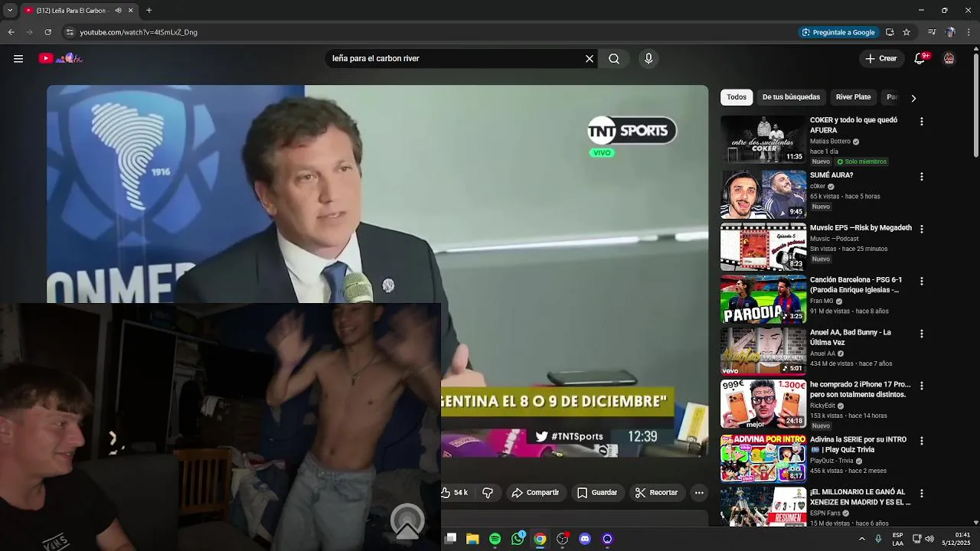980x551 pixels.
Task: Click the main video player
Action: pyautogui.click(x=377, y=271)
